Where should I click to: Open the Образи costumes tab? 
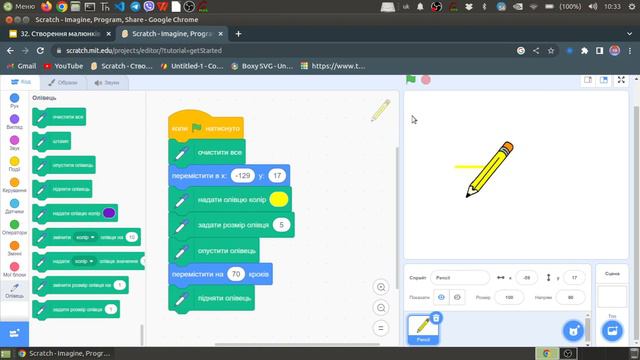coord(63,82)
